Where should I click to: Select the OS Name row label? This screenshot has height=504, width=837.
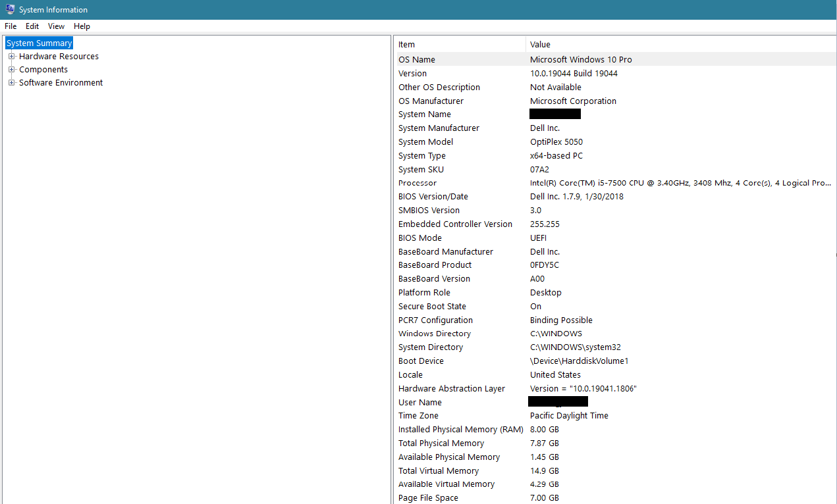(417, 60)
